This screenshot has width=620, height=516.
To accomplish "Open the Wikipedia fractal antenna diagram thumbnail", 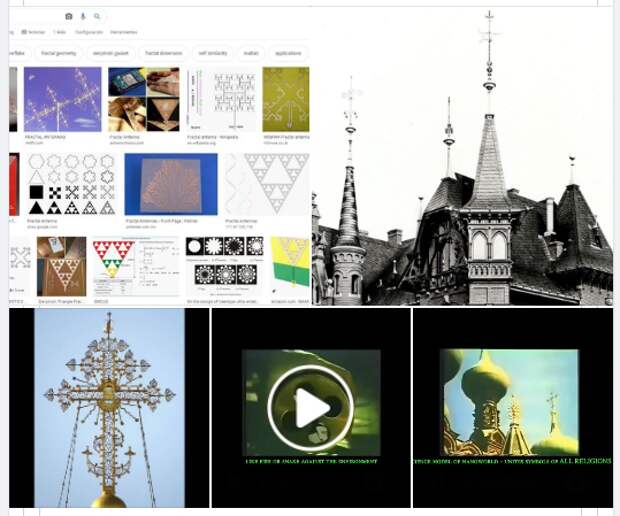I will pos(221,99).
